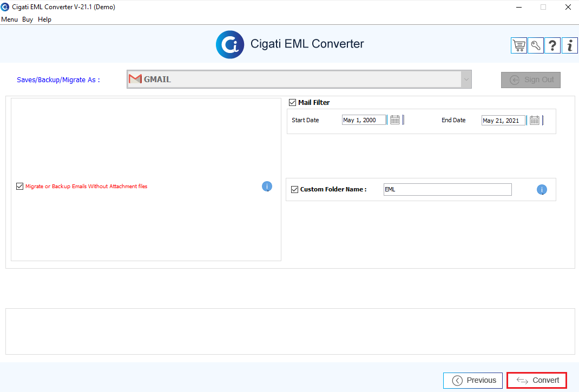
Task: Focus the Custom Folder Name text box
Action: click(448, 190)
